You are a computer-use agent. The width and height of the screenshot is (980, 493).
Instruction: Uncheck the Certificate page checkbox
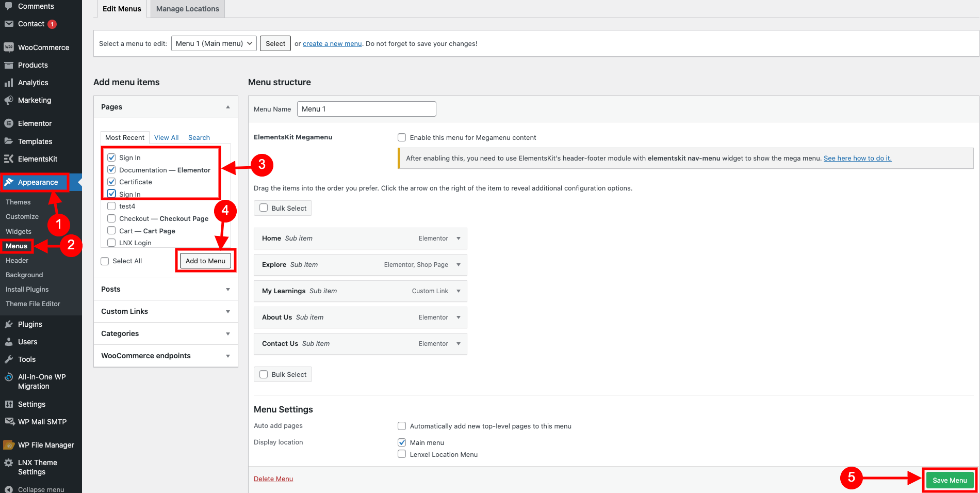[111, 182]
